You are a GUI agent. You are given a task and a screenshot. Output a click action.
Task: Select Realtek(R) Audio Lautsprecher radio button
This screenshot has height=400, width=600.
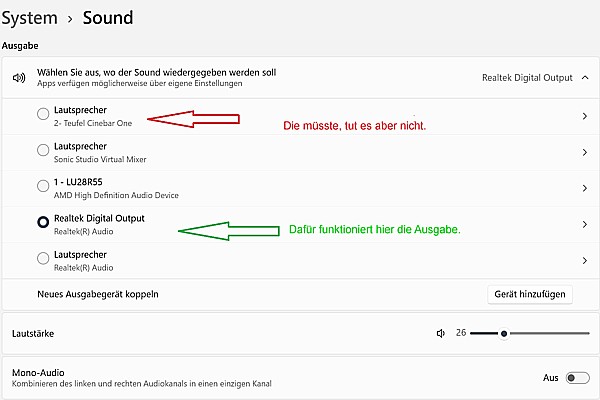pyautogui.click(x=43, y=258)
